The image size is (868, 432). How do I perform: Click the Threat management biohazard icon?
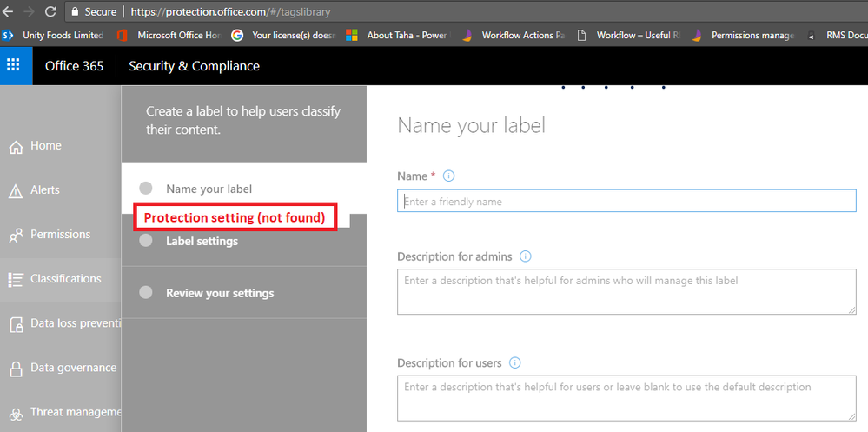(x=16, y=413)
